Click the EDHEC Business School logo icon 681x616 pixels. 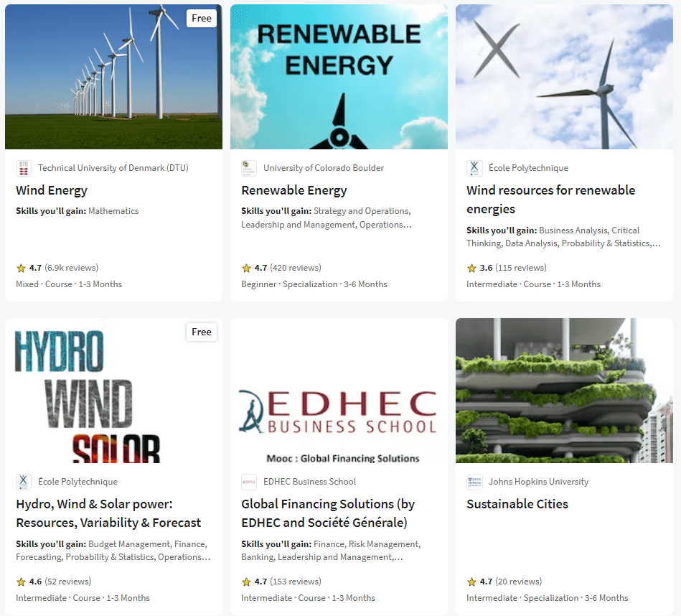[249, 482]
